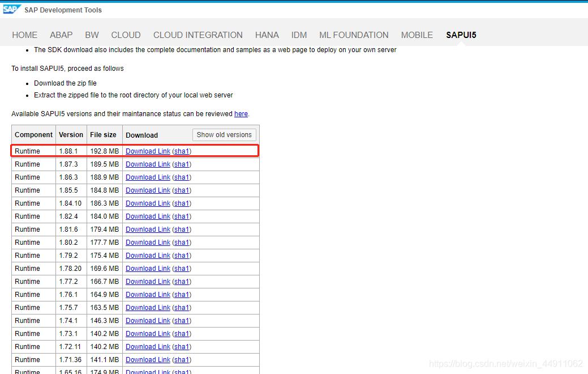Open sha1 link for version 1.88.1
The image size is (588, 374).
[x=182, y=151]
